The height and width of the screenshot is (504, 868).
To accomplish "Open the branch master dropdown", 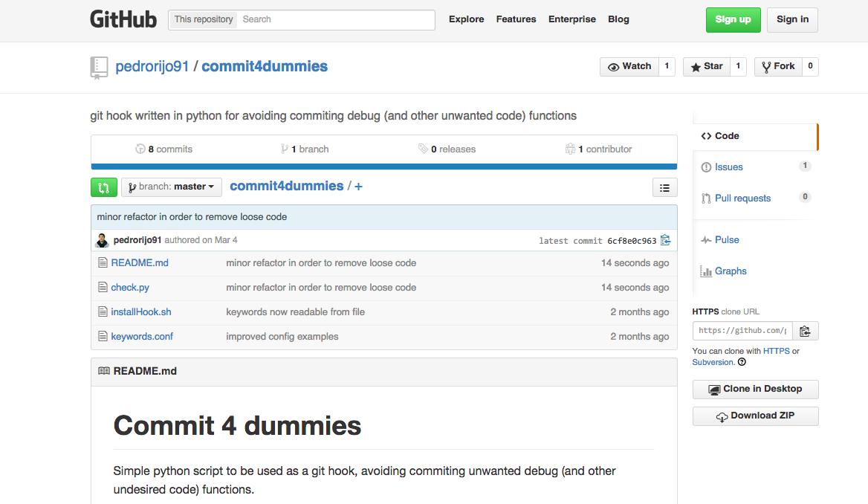I will 172,187.
